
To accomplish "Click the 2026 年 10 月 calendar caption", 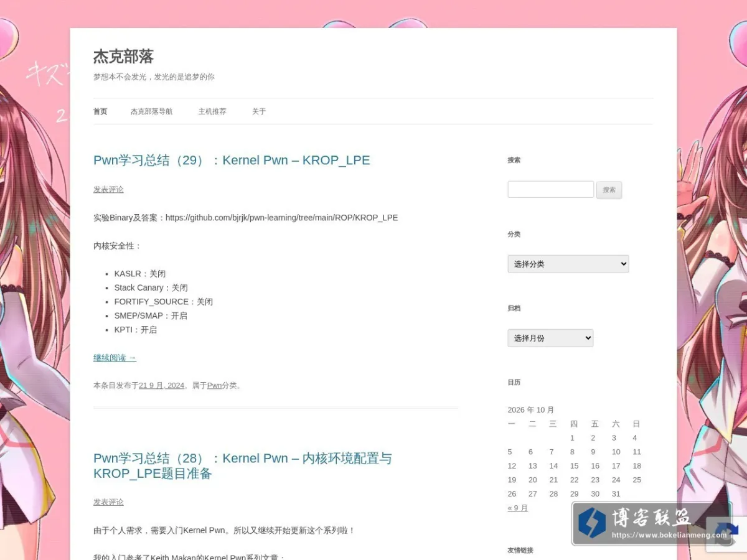I will point(531,409).
